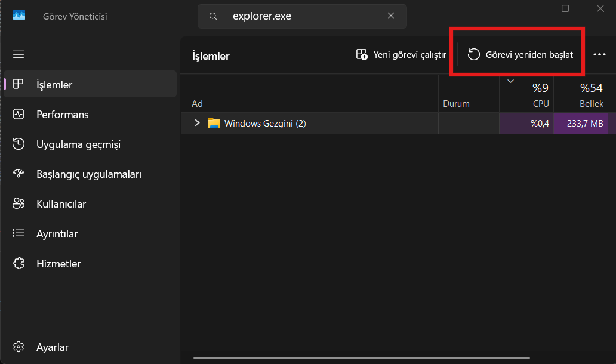Minimize the Görev Yöneticisi window
This screenshot has width=616, height=364.
coord(531,8)
